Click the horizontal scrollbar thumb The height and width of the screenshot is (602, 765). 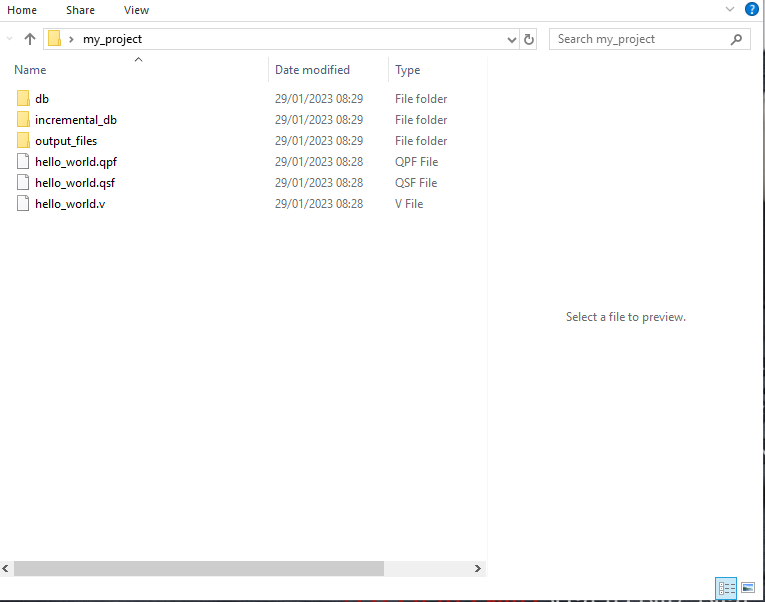(199, 568)
